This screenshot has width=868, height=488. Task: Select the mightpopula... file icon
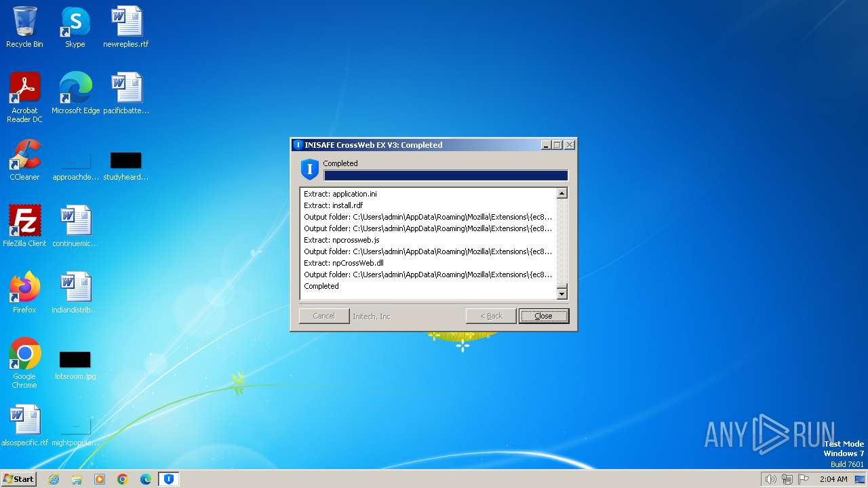tap(75, 432)
